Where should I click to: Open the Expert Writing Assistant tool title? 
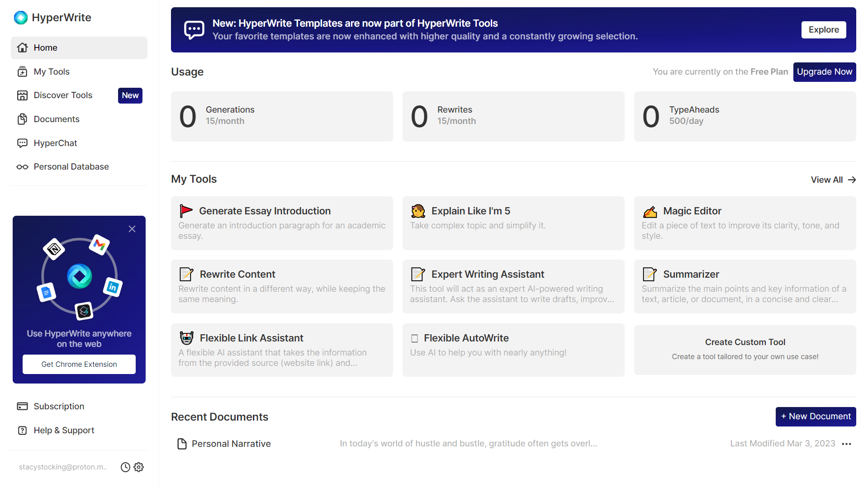(488, 275)
